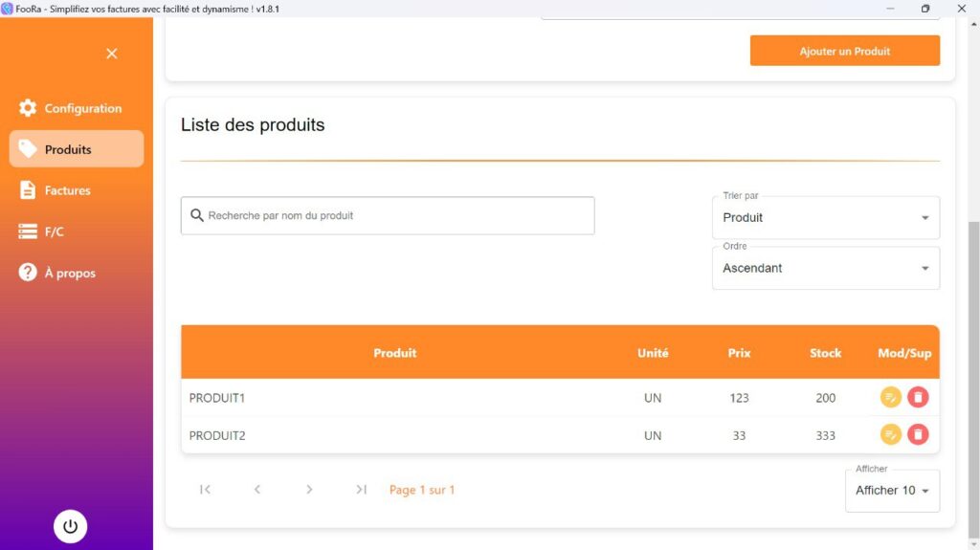Image resolution: width=980 pixels, height=550 pixels.
Task: Edit PRODUIT1 with the yellow pencil icon
Action: (x=890, y=398)
